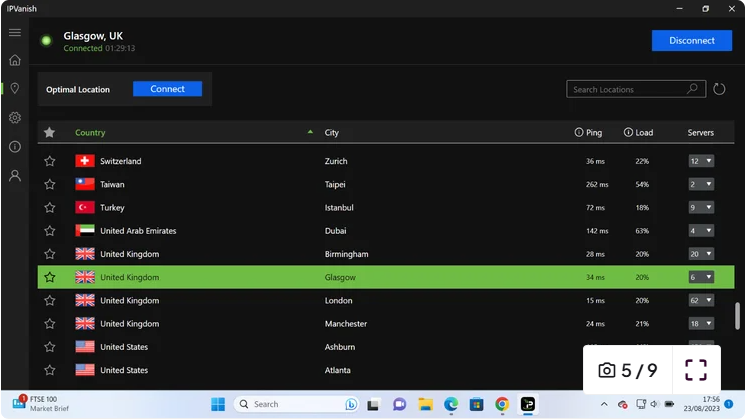
Task: Click the United Arab Emirates flag icon
Action: [85, 231]
